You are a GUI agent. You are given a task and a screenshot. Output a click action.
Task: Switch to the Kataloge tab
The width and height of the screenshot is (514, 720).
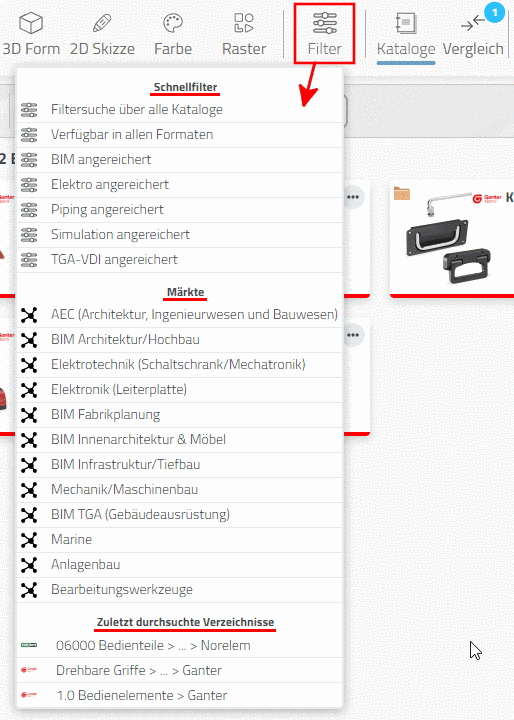click(406, 36)
